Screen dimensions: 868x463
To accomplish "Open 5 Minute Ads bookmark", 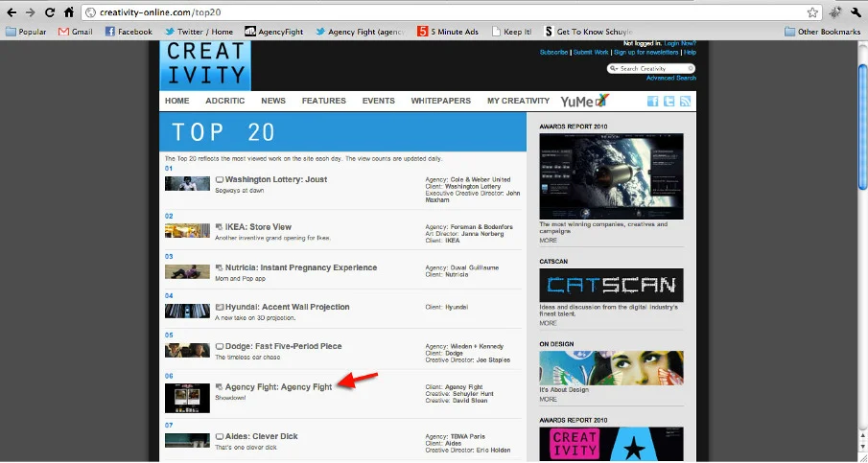I will coord(448,32).
